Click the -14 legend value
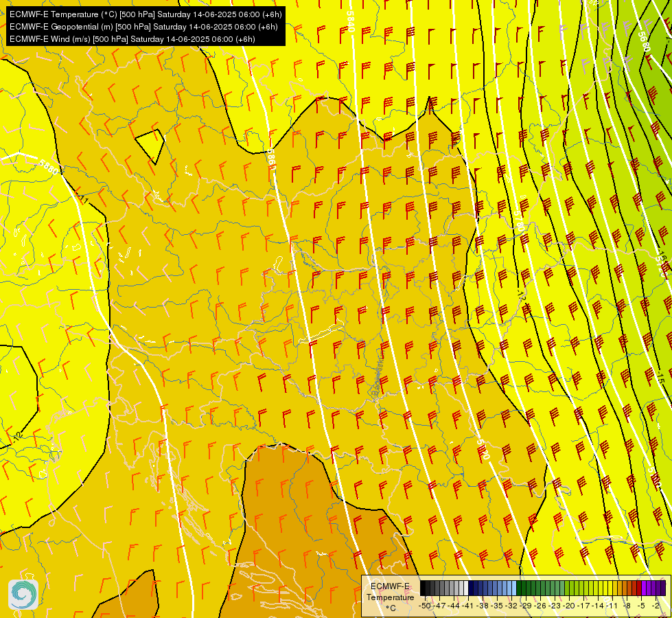The width and height of the screenshot is (672, 618). [x=598, y=606]
